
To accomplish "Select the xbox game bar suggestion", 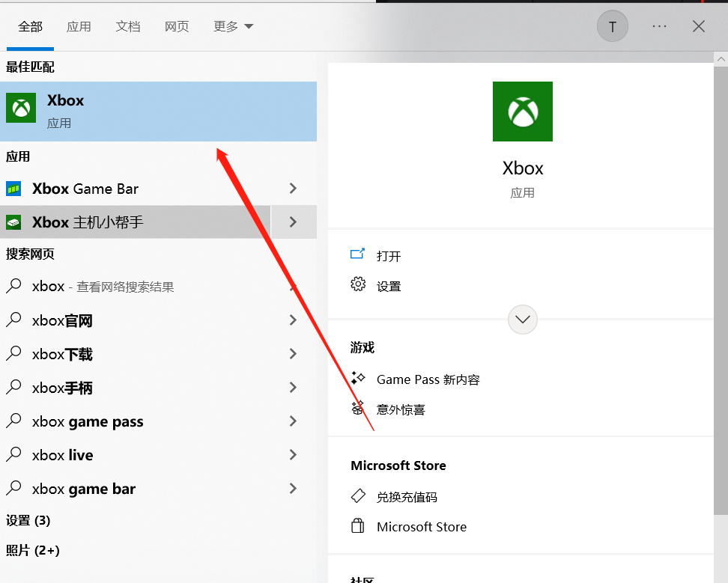I will coord(84,489).
